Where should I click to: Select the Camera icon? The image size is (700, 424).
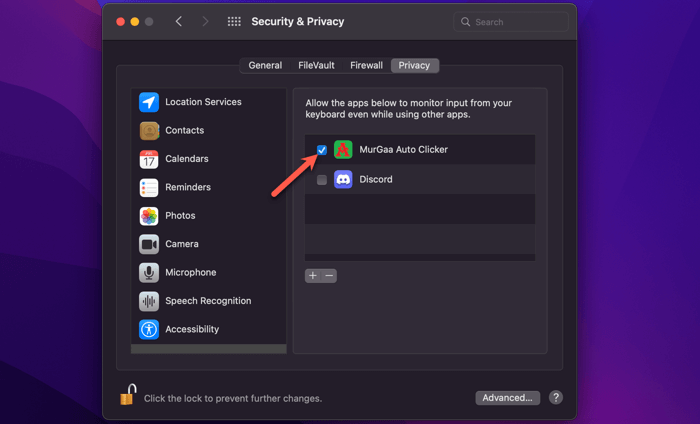pos(149,245)
